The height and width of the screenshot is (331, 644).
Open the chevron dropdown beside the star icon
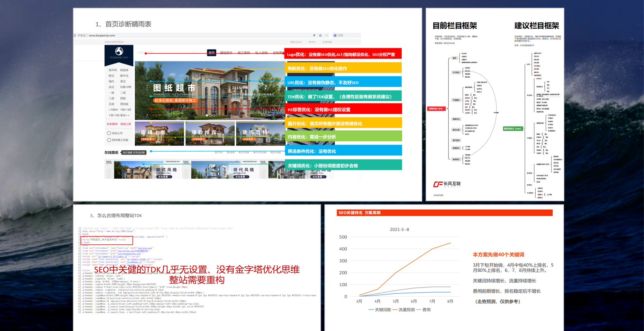[x=326, y=35]
